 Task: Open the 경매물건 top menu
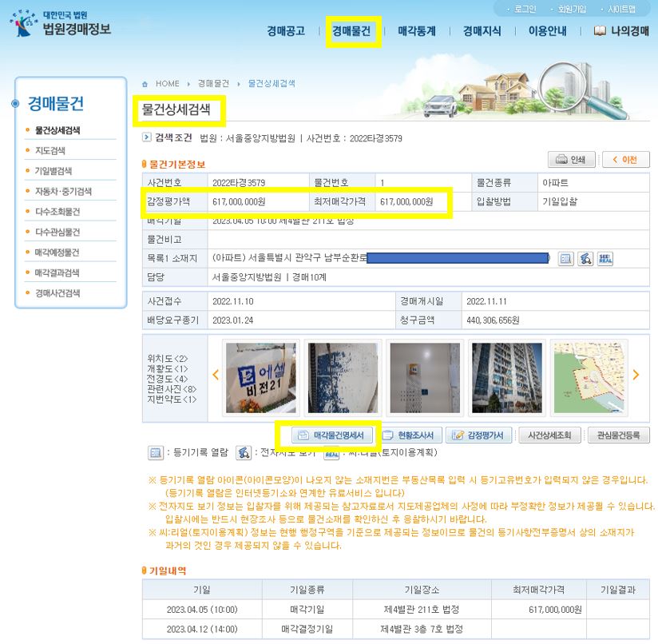(351, 32)
